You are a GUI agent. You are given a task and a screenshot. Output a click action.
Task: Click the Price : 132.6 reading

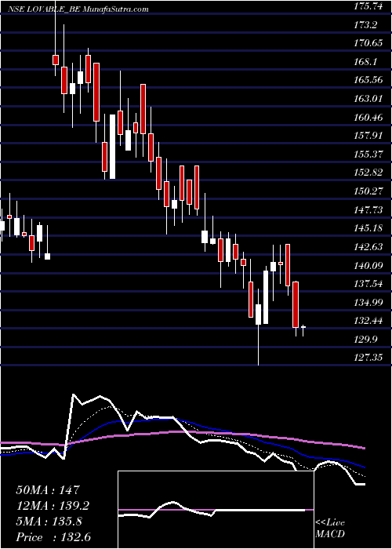coord(54,537)
